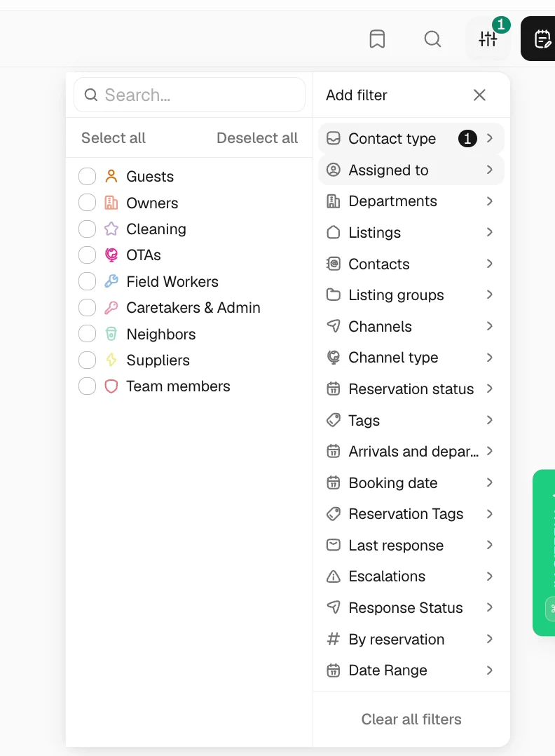555x756 pixels.
Task: Expand the Assigned to chevron
Action: click(x=489, y=170)
